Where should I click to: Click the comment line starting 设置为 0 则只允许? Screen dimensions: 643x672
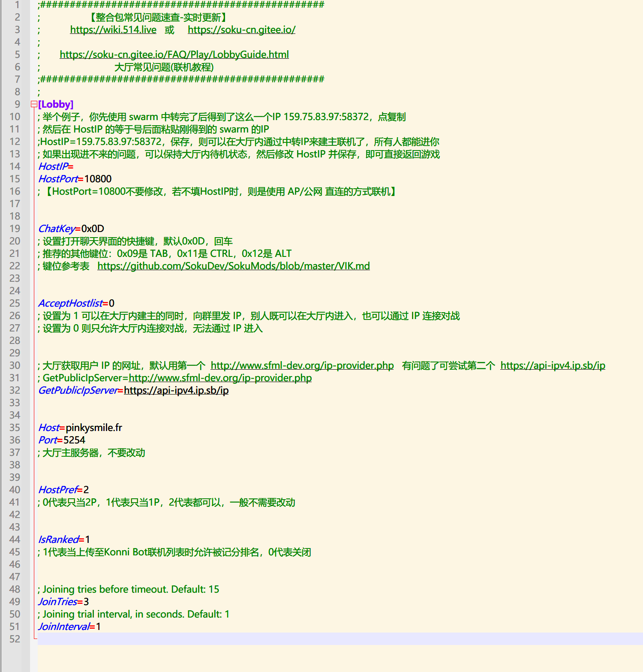[150, 328]
